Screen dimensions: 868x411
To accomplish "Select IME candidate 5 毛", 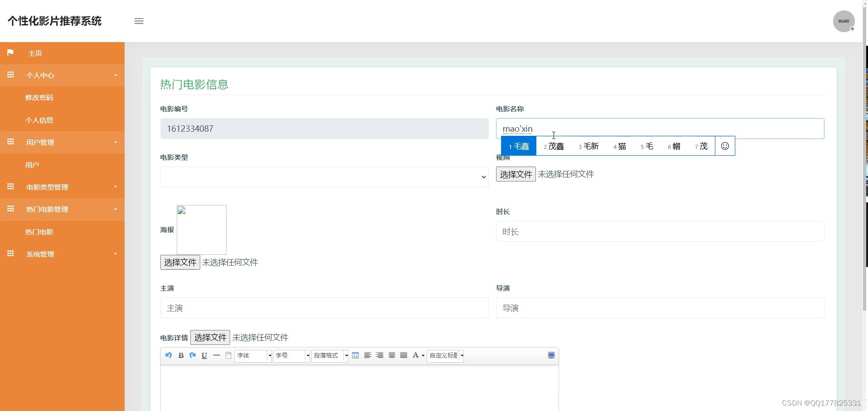I will pyautogui.click(x=646, y=146).
